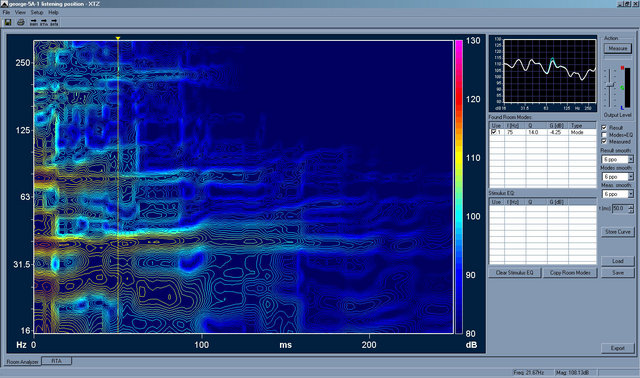Toggle the Result checkbox
This screenshot has width=640, height=378.
[x=604, y=128]
